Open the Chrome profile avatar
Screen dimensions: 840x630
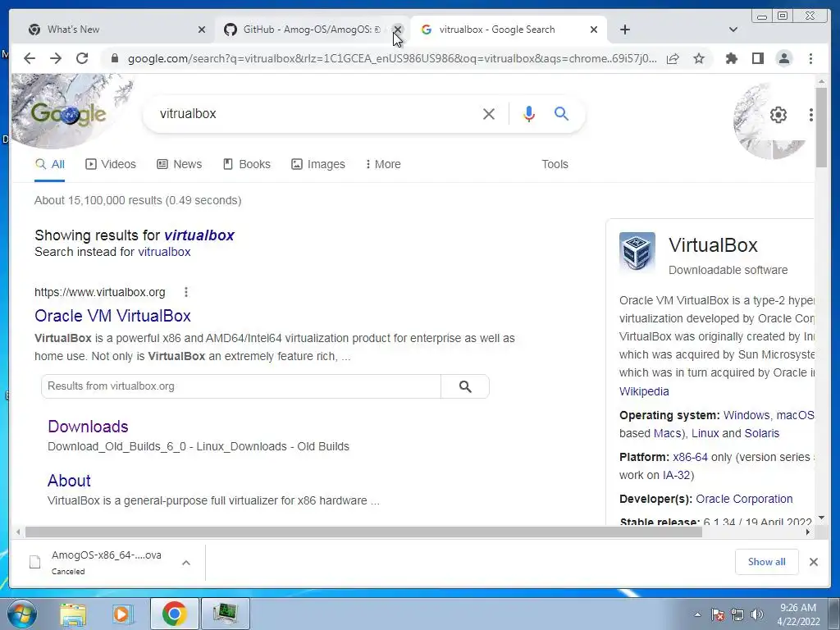point(783,58)
